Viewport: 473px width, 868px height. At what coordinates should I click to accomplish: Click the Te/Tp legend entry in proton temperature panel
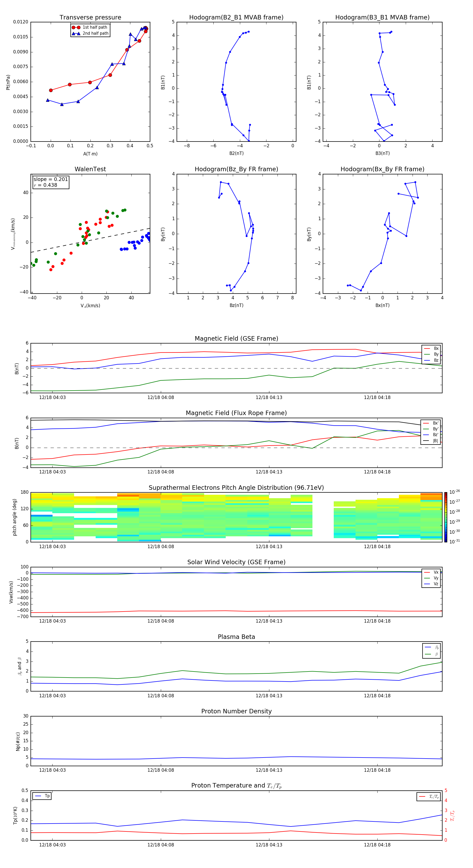[429, 796]
